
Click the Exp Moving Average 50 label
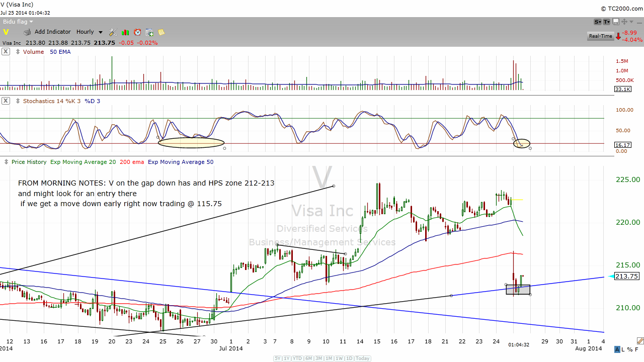point(181,162)
